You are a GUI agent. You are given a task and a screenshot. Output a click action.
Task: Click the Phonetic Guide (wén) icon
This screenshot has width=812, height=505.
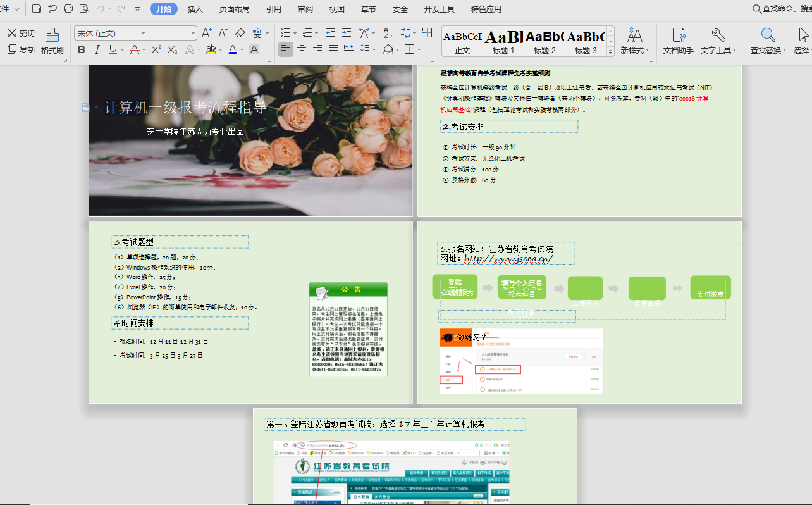click(257, 33)
